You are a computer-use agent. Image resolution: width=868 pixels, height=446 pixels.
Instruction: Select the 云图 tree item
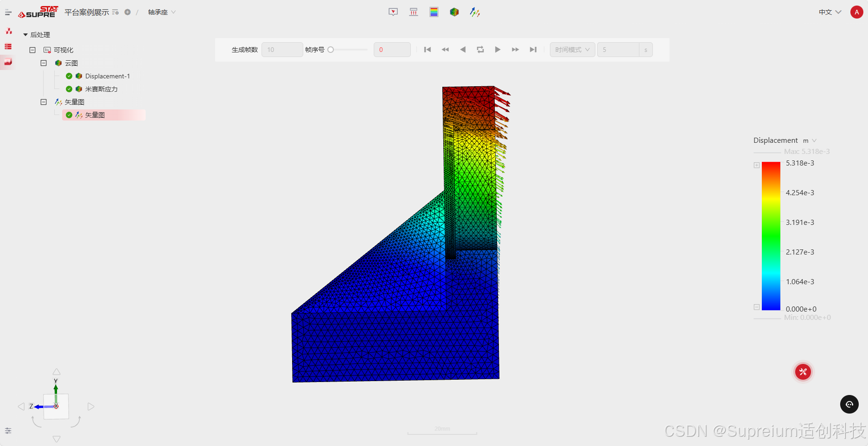(71, 63)
